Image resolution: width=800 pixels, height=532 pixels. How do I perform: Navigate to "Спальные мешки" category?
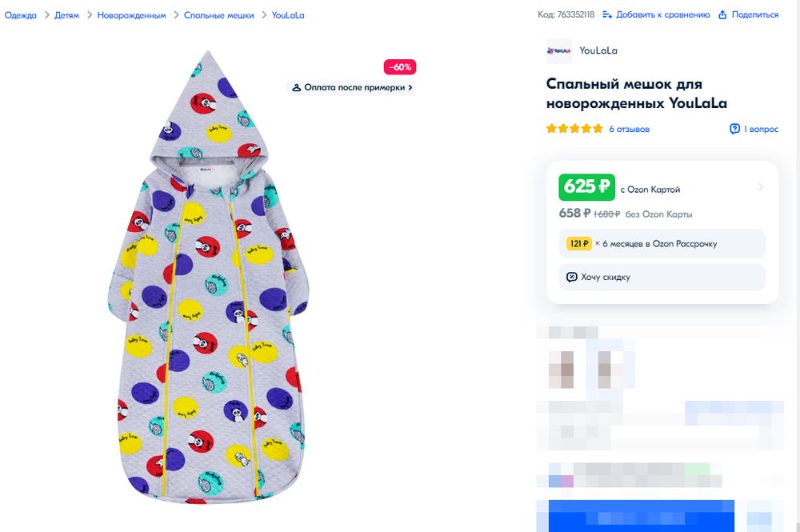pyautogui.click(x=218, y=15)
